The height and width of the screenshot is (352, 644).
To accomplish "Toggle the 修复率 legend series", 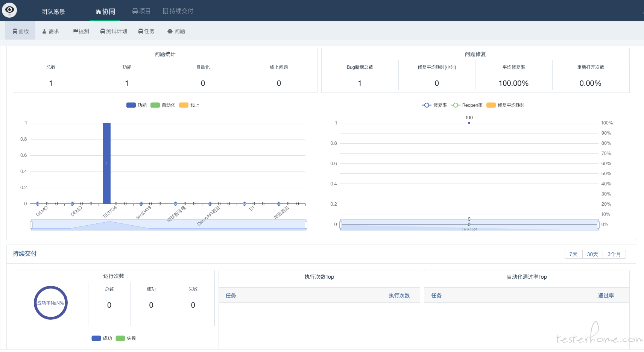I will [x=434, y=105].
